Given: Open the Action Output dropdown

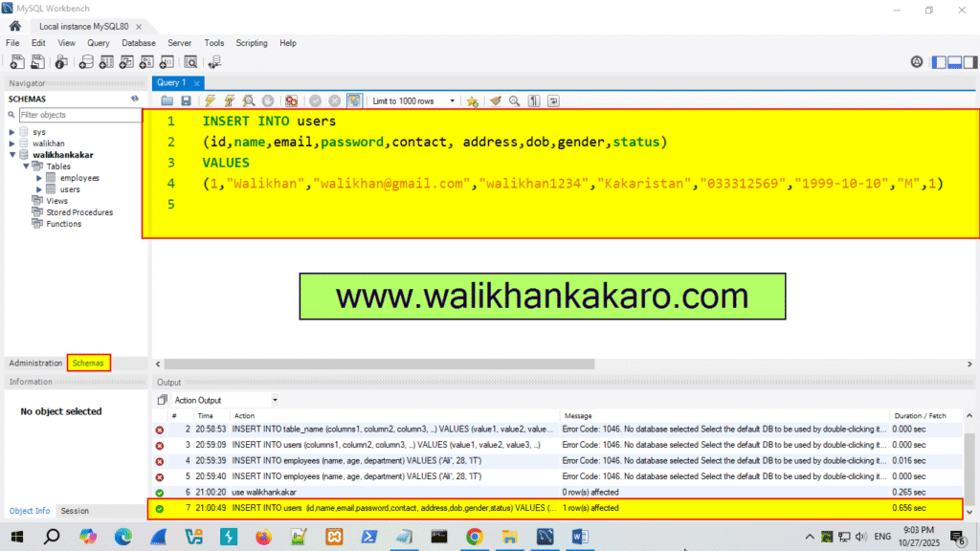Looking at the screenshot, I should pyautogui.click(x=275, y=399).
